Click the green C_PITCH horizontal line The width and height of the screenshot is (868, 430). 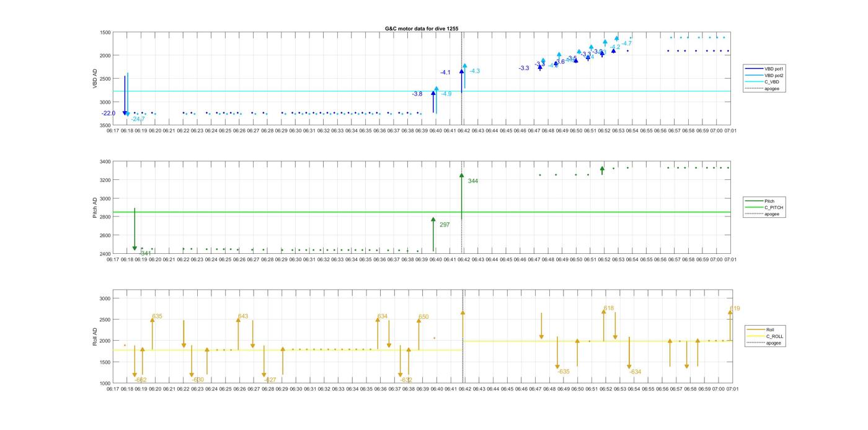422,212
